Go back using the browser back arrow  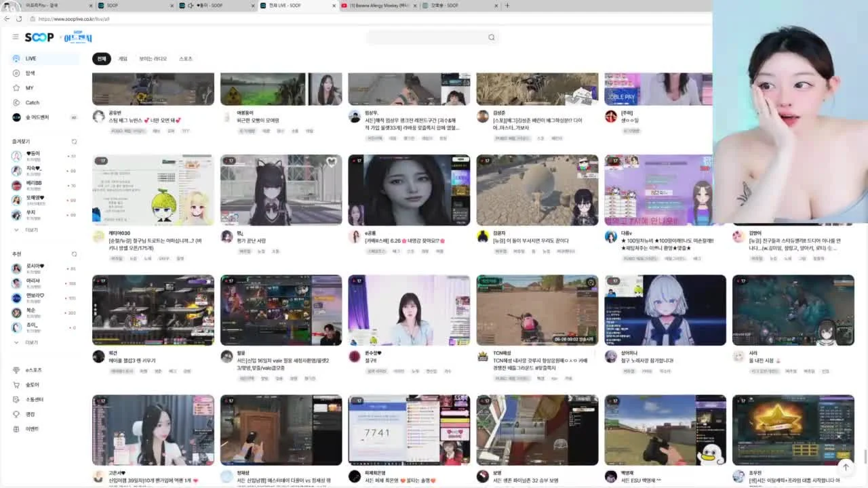tap(7, 19)
